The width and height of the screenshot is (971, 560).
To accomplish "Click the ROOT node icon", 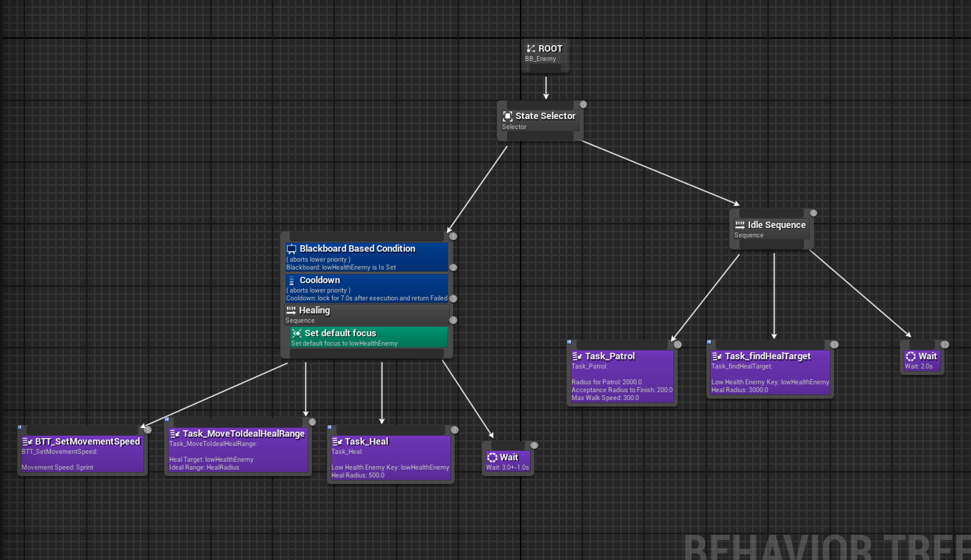I will tap(531, 49).
